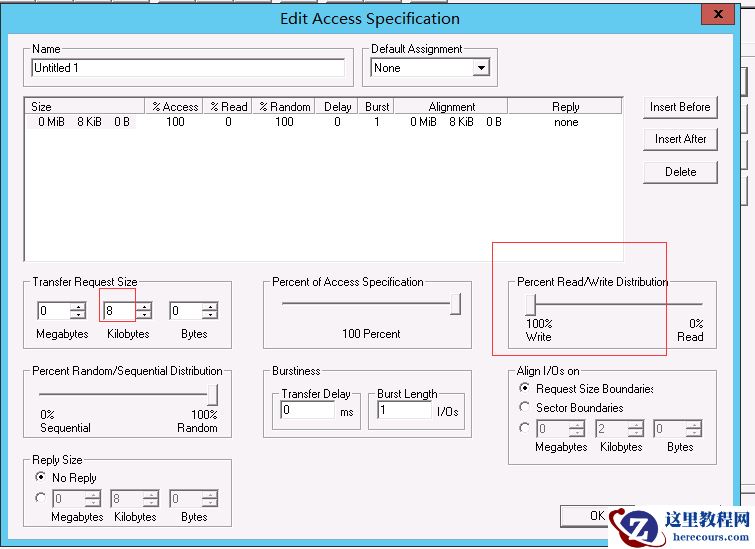Click the Insert Before button
This screenshot has height=549, width=755.
click(680, 107)
